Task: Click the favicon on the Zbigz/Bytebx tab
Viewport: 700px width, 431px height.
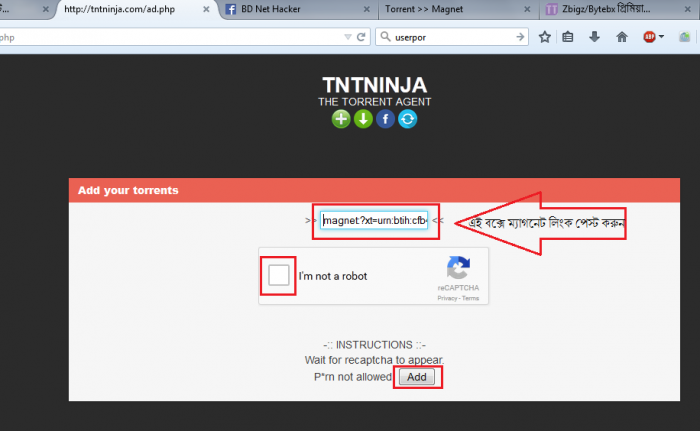Action: (x=552, y=9)
